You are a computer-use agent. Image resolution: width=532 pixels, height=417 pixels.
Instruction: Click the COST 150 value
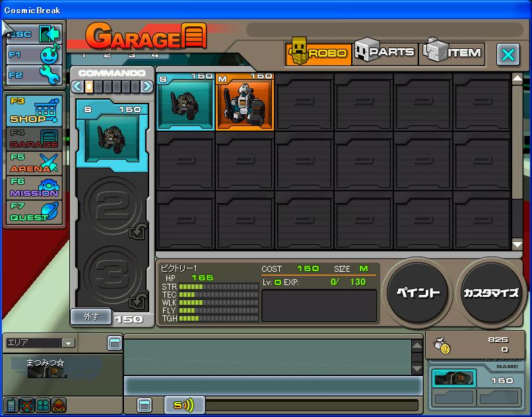pyautogui.click(x=308, y=269)
